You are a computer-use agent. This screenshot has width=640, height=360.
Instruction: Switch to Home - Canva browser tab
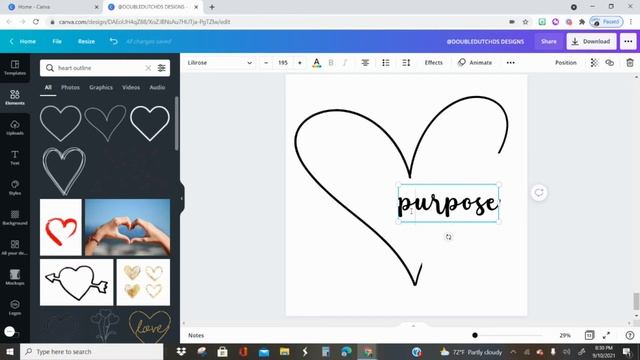pyautogui.click(x=53, y=7)
